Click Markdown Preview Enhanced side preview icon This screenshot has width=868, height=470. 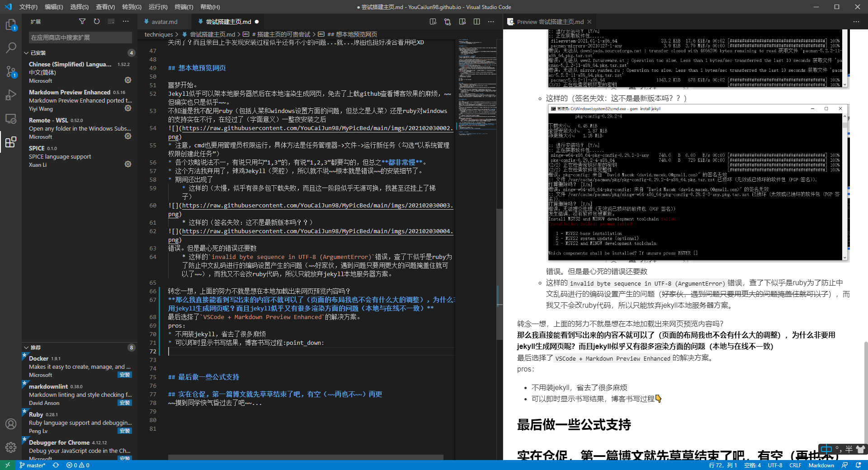(462, 21)
